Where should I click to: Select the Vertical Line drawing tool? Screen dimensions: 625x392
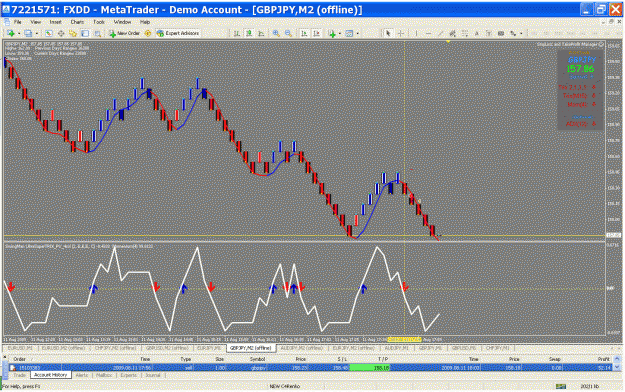click(416, 33)
